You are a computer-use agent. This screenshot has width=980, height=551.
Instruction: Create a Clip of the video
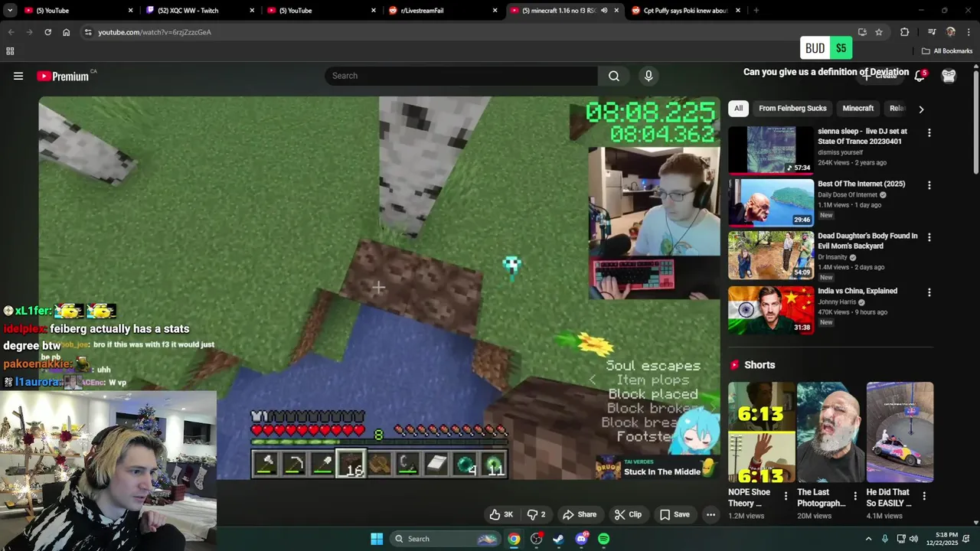pos(628,514)
